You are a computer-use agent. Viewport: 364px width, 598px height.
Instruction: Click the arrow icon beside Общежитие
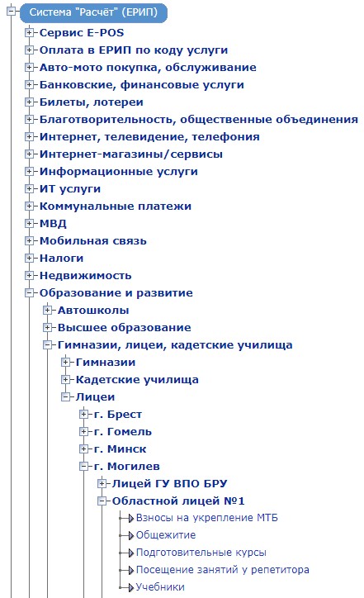pyautogui.click(x=131, y=535)
